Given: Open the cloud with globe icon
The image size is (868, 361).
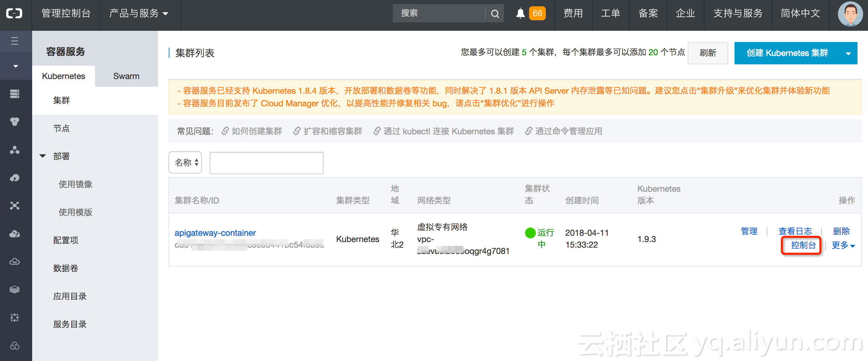Looking at the screenshot, I should point(15,234).
